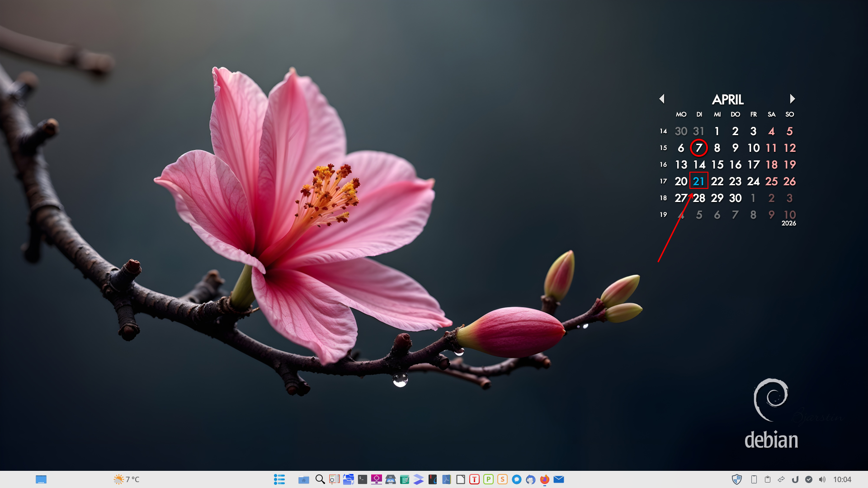This screenshot has height=488, width=868.
Task: Open the weather widget showing 7 °C
Action: coord(127,479)
